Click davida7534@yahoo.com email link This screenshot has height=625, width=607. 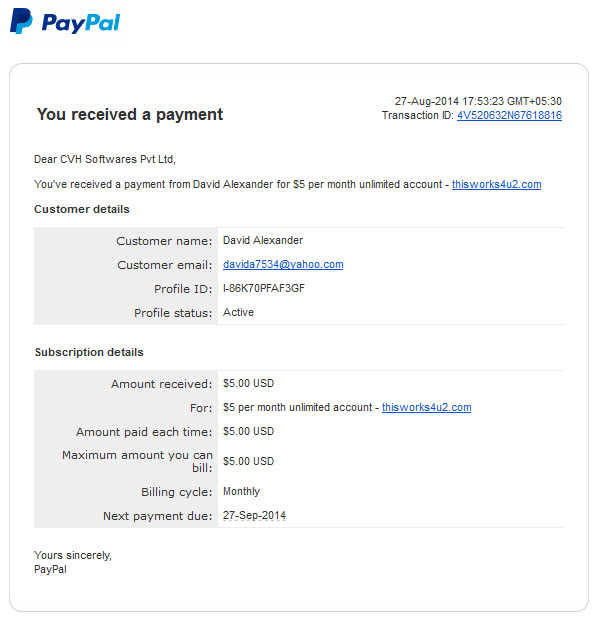click(x=283, y=264)
